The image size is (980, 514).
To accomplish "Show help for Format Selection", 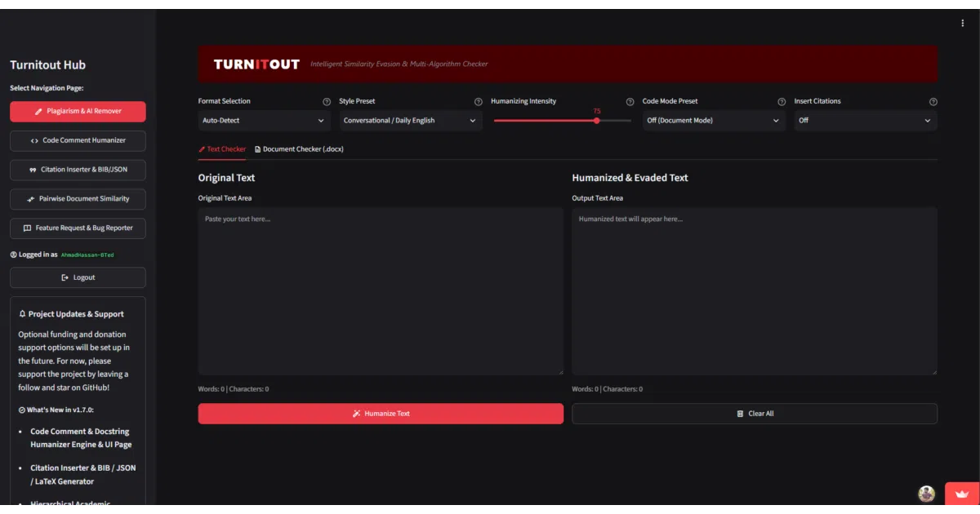I will coord(327,102).
